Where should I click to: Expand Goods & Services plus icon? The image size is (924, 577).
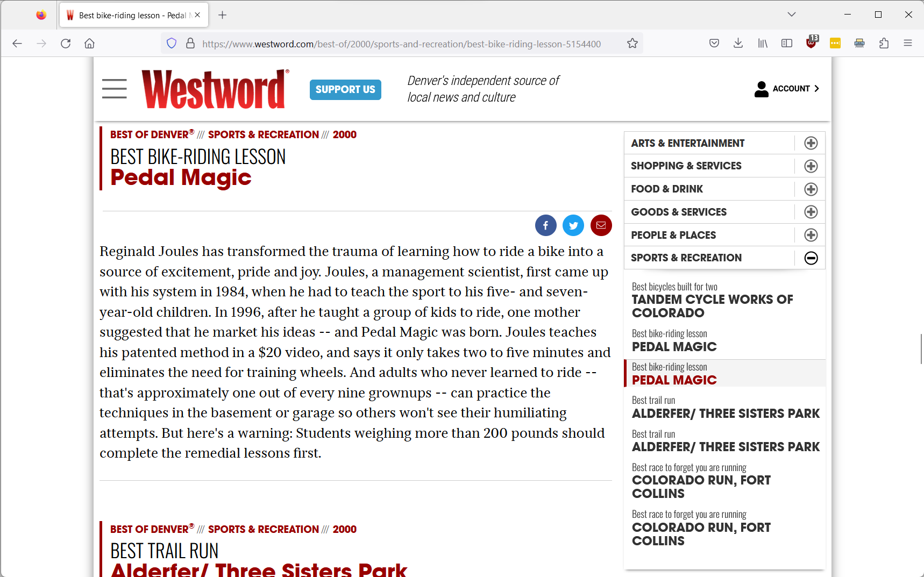coord(811,212)
